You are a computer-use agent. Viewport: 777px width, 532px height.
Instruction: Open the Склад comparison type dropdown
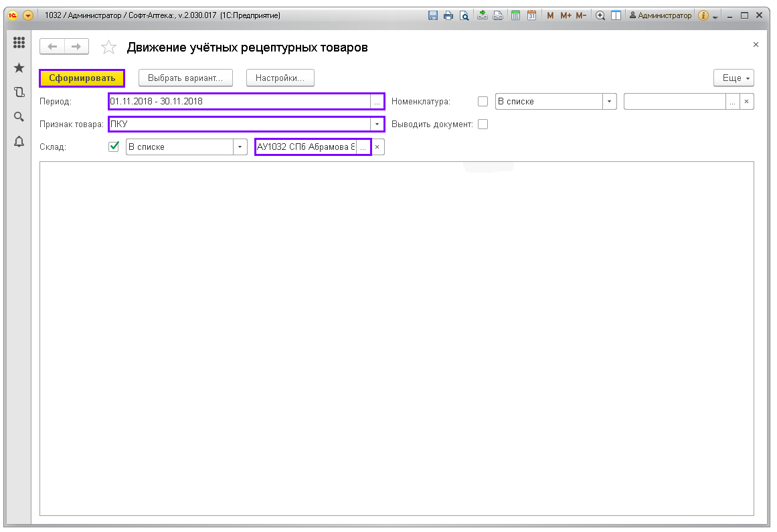(240, 147)
